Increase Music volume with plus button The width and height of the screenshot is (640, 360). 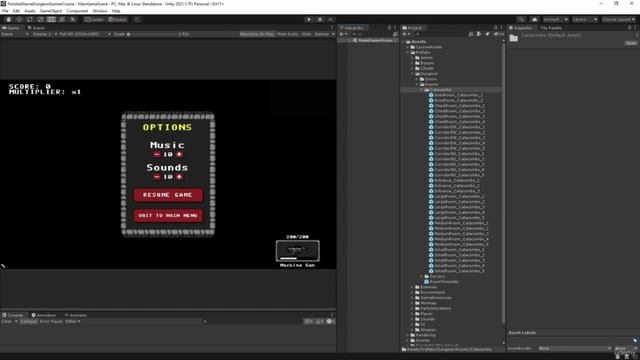[x=179, y=154]
